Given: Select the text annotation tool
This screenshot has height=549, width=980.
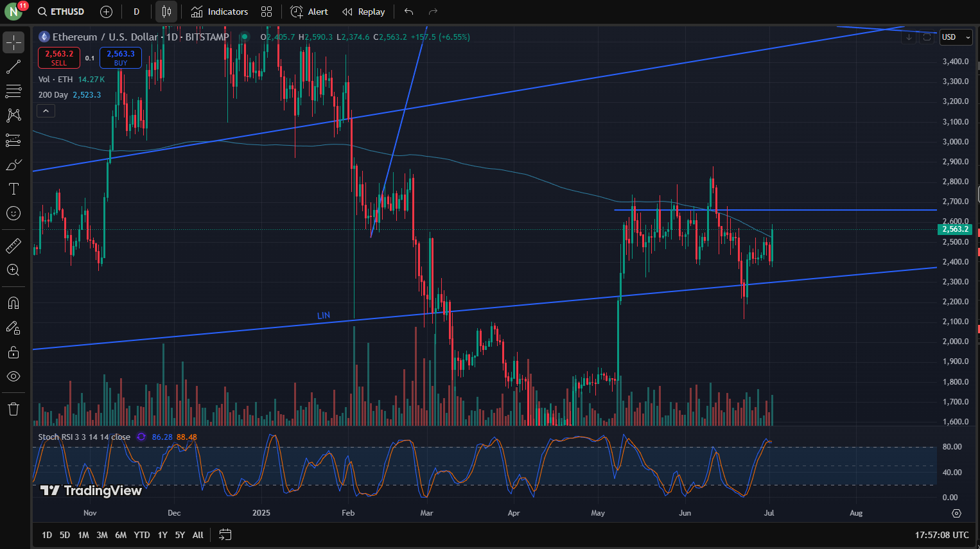Looking at the screenshot, I should [13, 189].
